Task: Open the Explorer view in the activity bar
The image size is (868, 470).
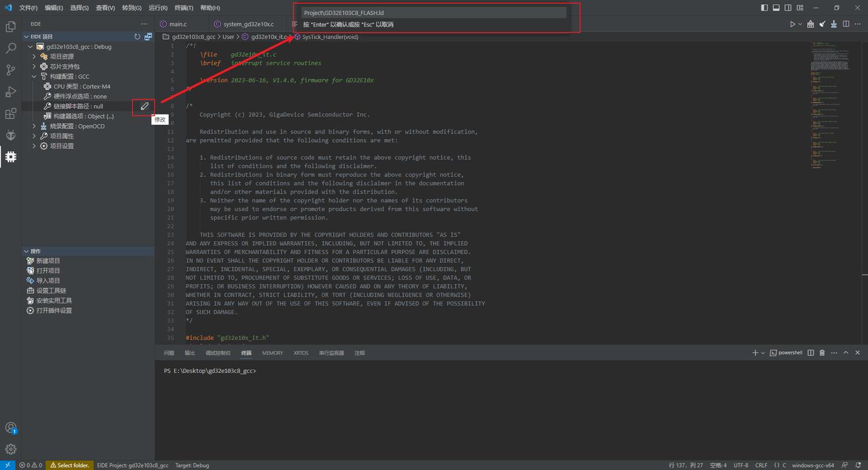Action: (x=10, y=27)
